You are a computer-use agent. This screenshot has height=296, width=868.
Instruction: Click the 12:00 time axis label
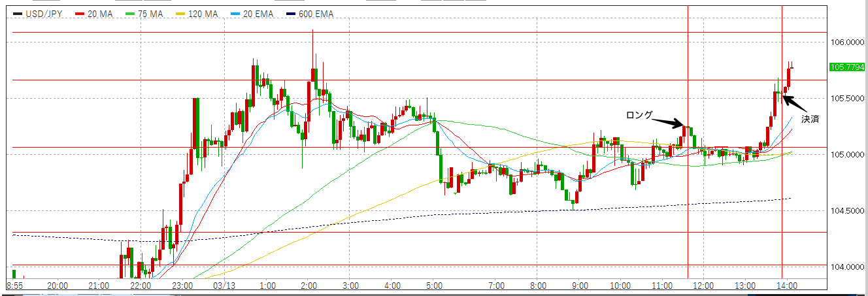[x=704, y=286]
